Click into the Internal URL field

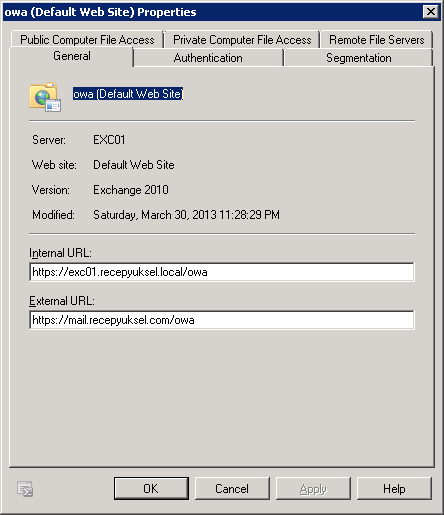[222, 272]
